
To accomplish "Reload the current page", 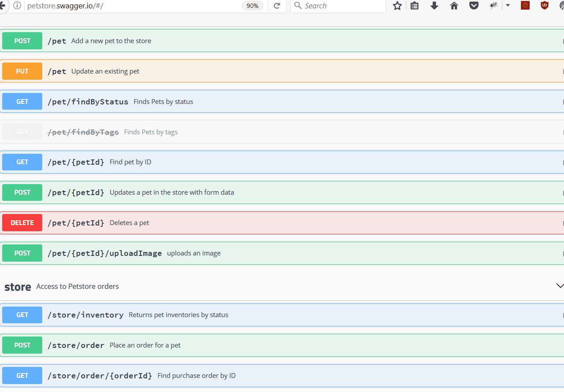I will pos(277,6).
